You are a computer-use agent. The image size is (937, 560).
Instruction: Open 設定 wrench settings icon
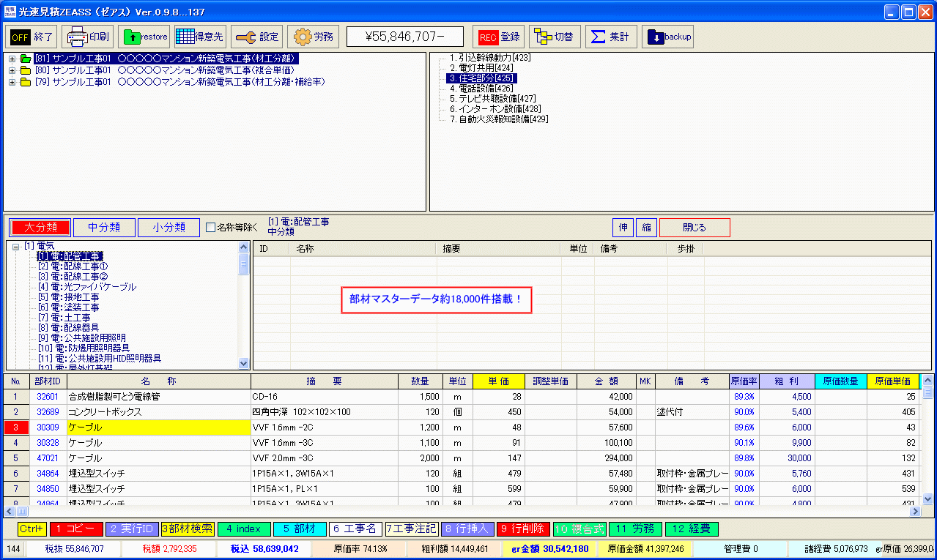[x=256, y=37]
